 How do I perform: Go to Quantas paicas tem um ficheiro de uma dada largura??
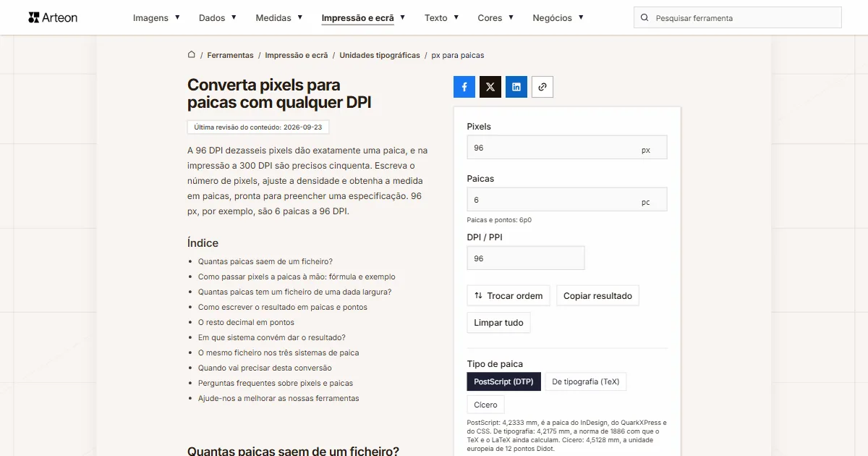point(294,292)
